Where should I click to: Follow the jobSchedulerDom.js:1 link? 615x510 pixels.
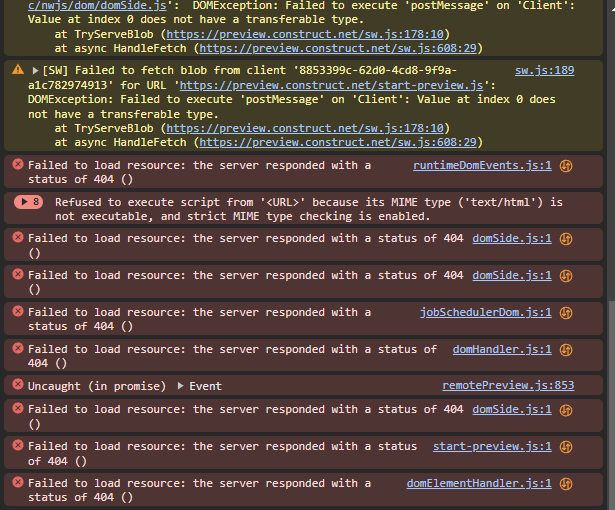[x=485, y=312]
